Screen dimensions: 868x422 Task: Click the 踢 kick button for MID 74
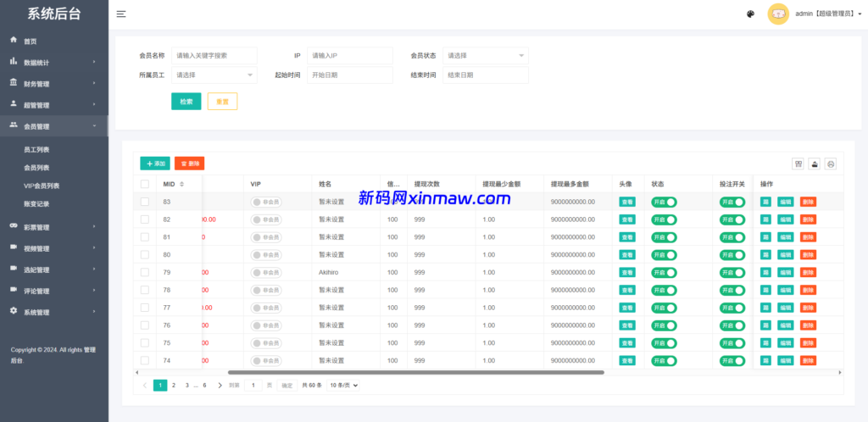765,361
